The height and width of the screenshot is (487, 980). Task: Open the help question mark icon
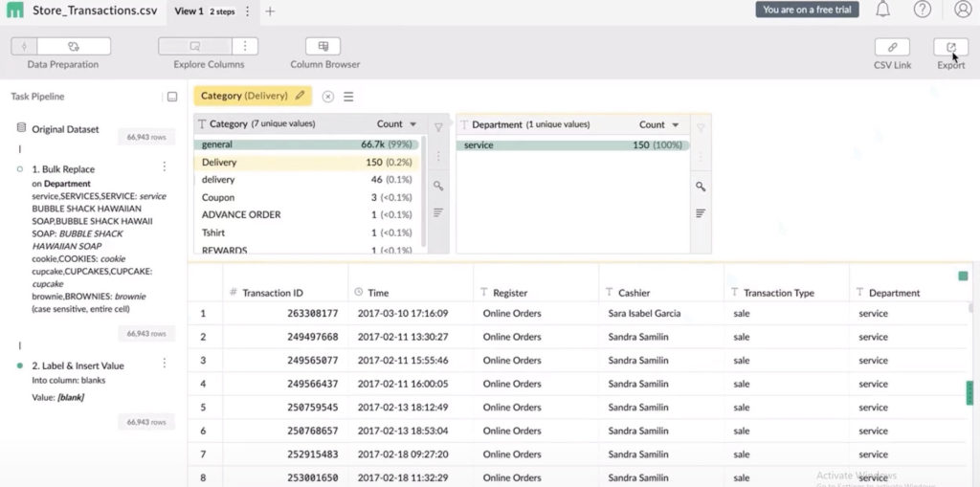coord(922,10)
